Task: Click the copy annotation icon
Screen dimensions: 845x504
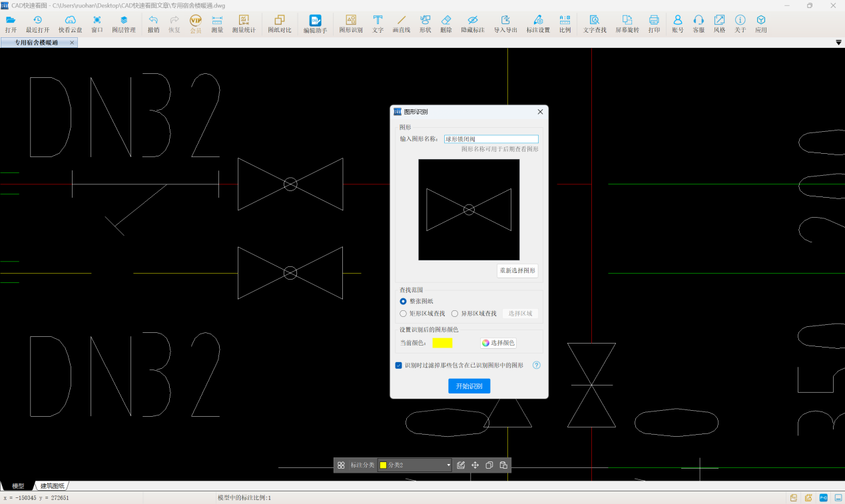Action: tap(489, 465)
